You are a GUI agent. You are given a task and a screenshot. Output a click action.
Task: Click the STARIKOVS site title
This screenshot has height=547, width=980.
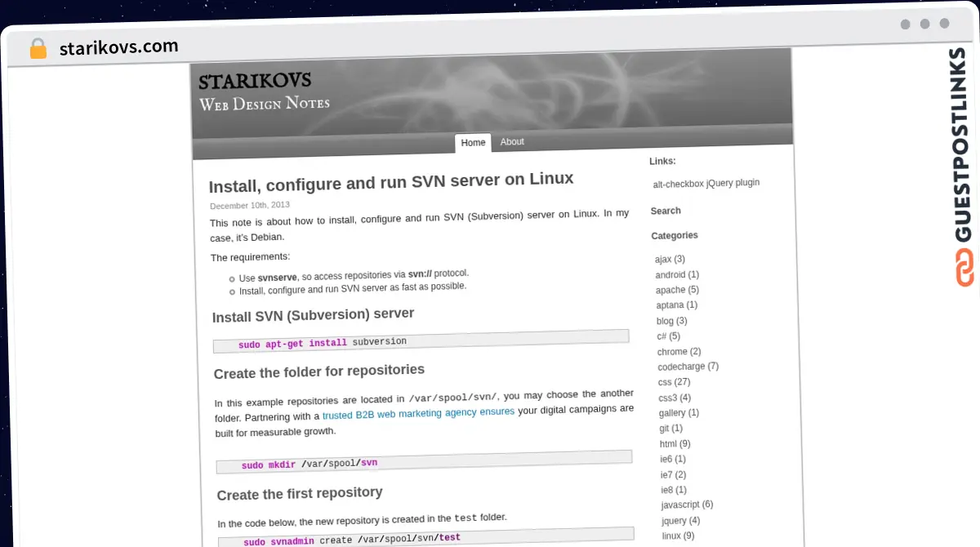coord(255,80)
